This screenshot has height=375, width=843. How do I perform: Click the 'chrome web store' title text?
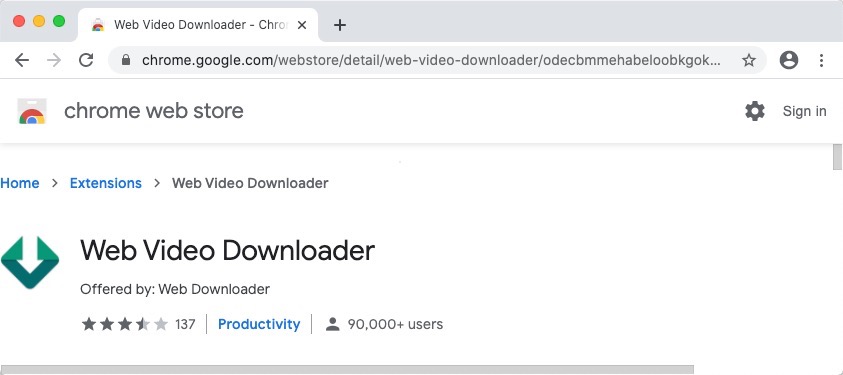click(154, 111)
